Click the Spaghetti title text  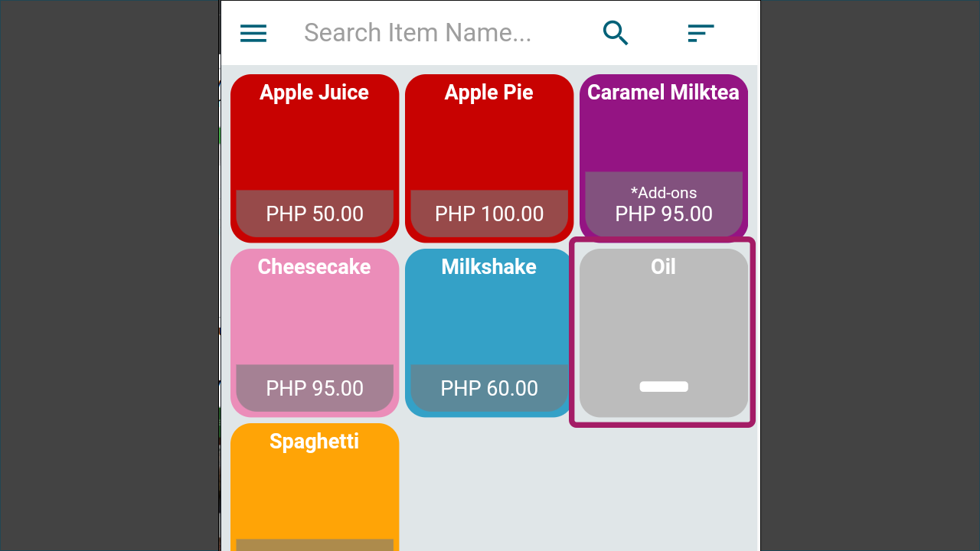[315, 442]
